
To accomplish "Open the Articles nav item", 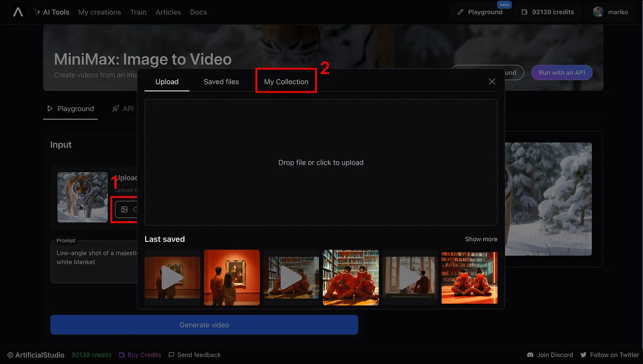I will (168, 12).
